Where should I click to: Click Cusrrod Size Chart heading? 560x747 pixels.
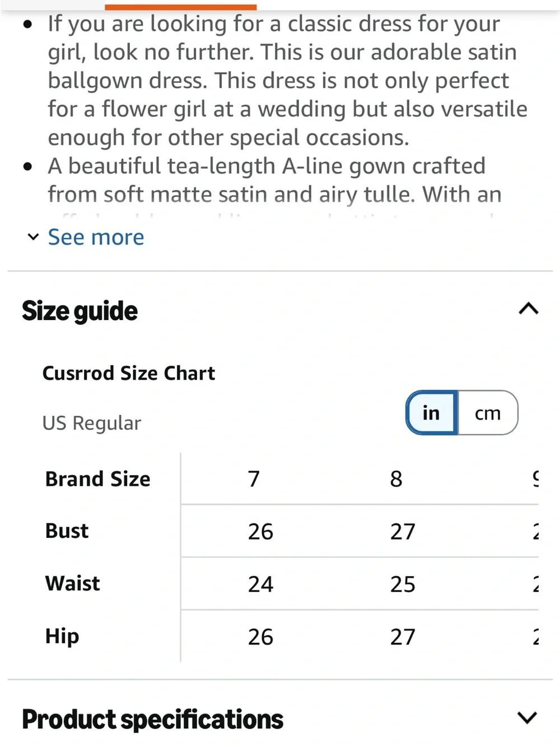point(129,373)
